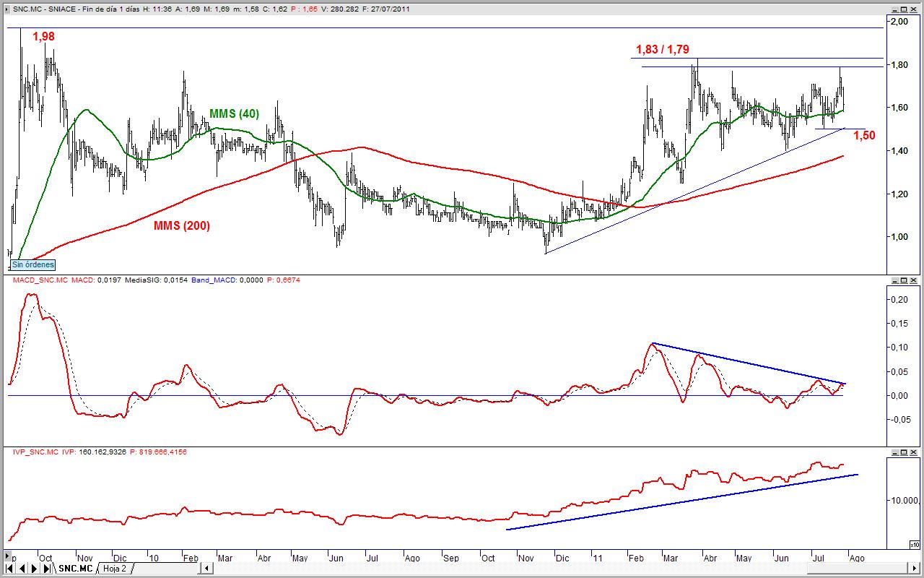Click the x10 scale box in IVP panel
924x578 pixels.
coord(915,545)
